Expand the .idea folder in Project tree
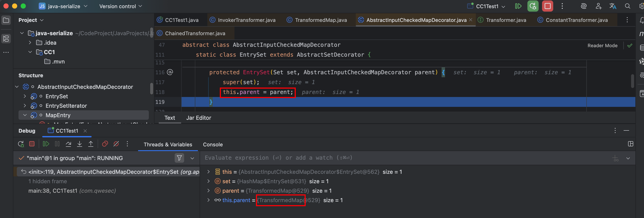Image resolution: width=644 pixels, height=218 pixels. (x=30, y=43)
